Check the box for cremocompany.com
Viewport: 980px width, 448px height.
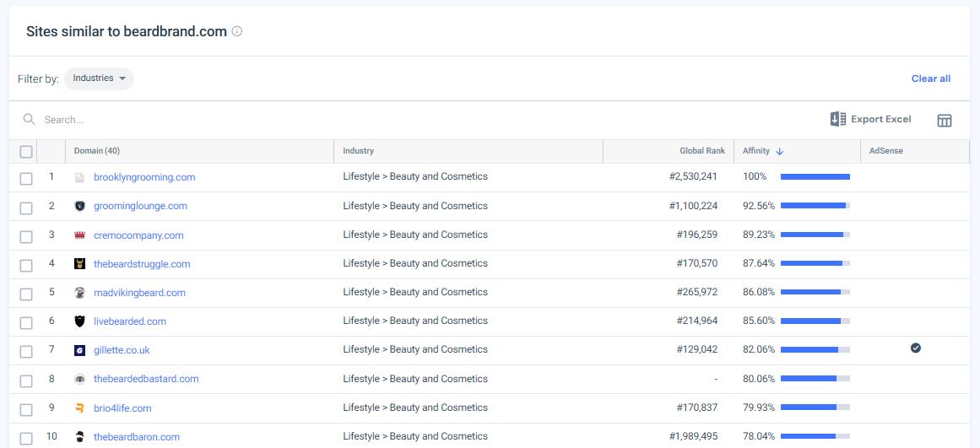coord(25,237)
